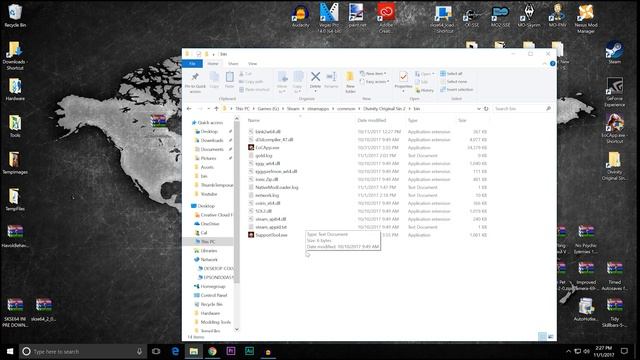Open Audition from the taskbar

click(249, 351)
